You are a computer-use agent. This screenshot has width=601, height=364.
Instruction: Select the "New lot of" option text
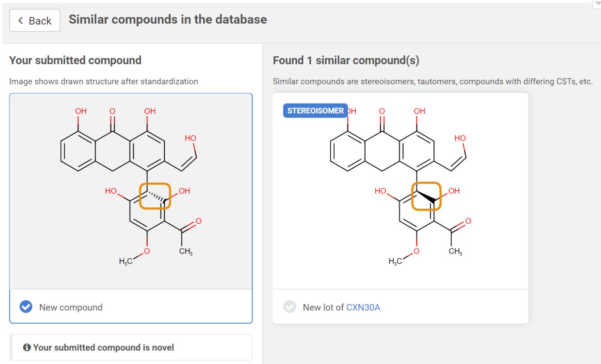click(x=323, y=307)
